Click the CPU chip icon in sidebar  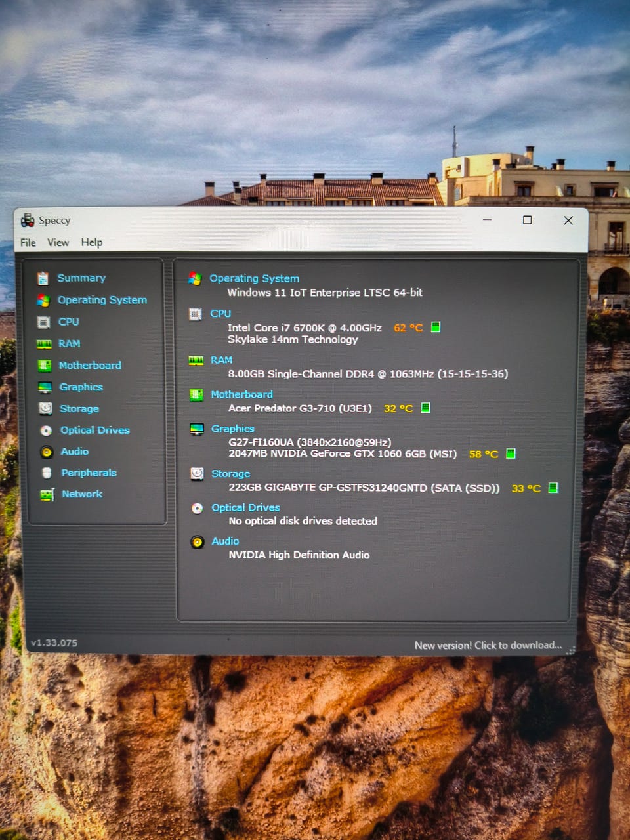point(44,322)
